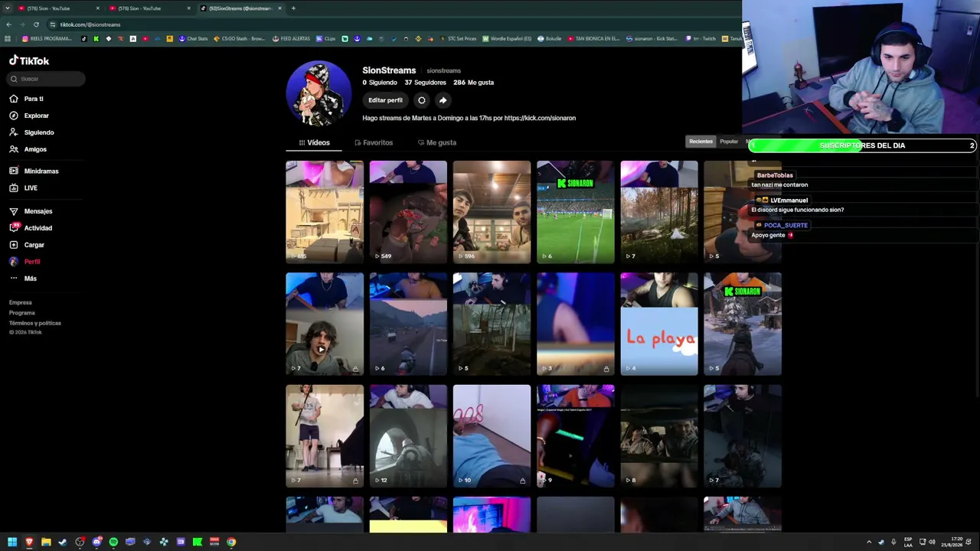Click the Editar perfil button
Image resolution: width=980 pixels, height=551 pixels.
(385, 100)
